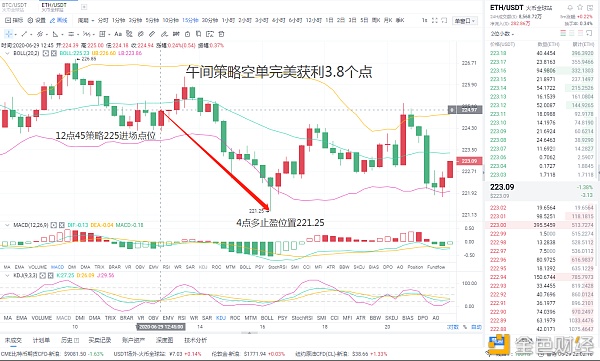Remove the BOLL indicator with X icon

coord(53,53)
